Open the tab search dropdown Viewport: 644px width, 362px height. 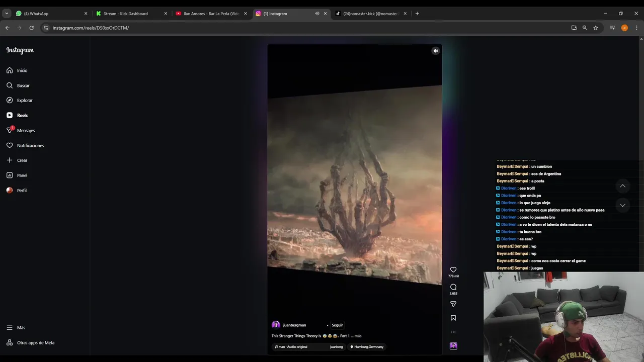click(x=7, y=14)
